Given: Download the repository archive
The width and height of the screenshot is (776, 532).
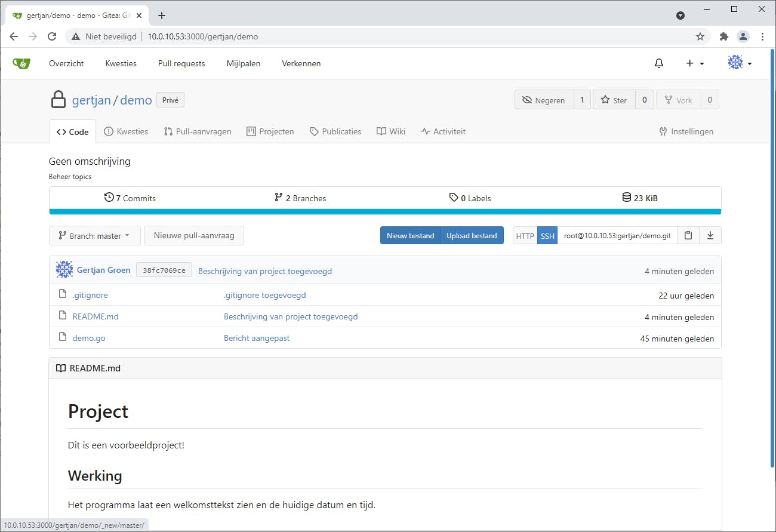Looking at the screenshot, I should pyautogui.click(x=710, y=235).
